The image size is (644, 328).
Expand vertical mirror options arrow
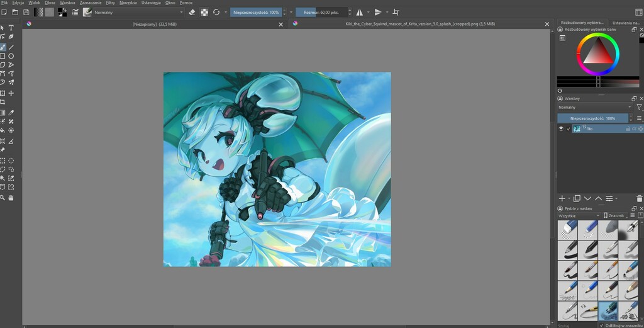387,13
